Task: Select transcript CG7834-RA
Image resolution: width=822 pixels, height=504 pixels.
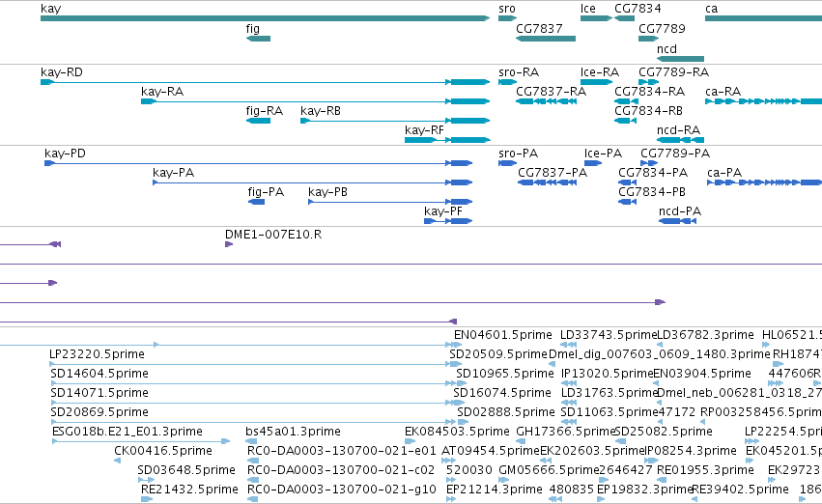Action: click(626, 101)
